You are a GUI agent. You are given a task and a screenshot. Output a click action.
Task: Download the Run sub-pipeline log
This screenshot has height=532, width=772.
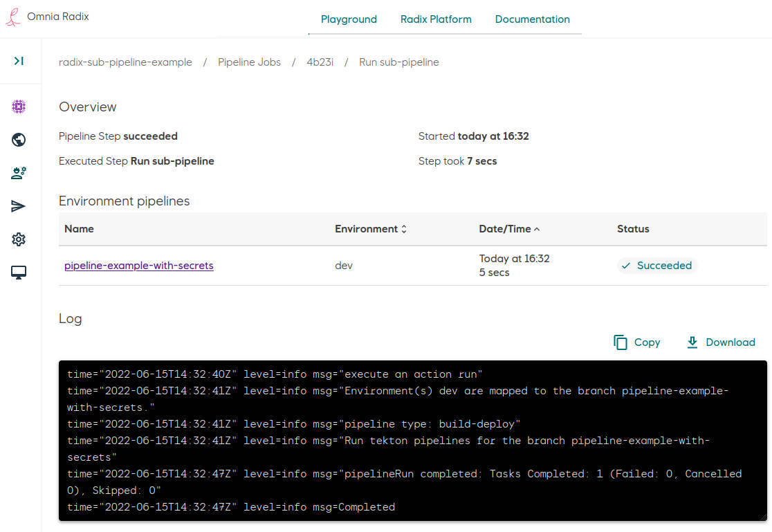[x=721, y=342]
